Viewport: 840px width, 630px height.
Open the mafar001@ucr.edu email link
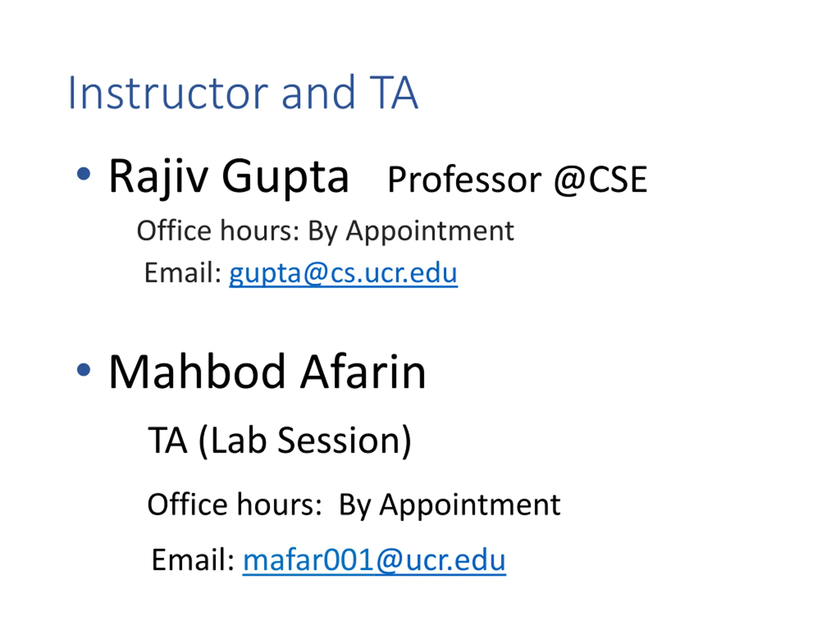(x=374, y=560)
